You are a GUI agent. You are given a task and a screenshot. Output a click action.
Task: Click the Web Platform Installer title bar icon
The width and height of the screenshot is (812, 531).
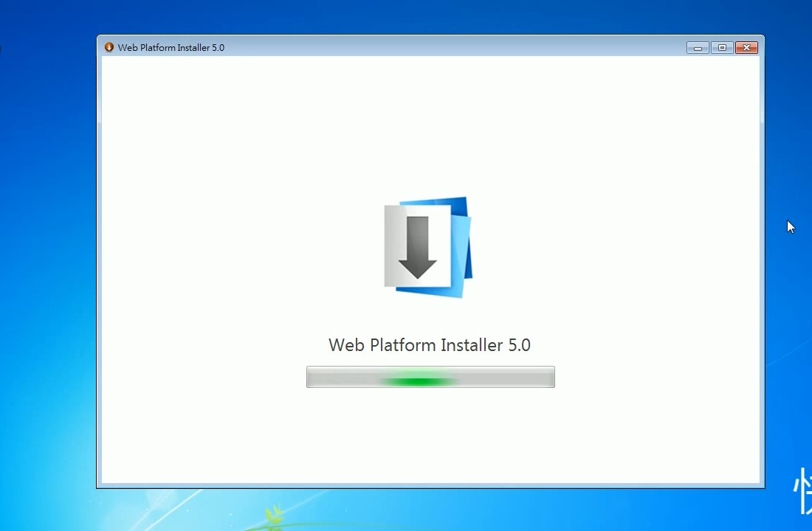(x=109, y=47)
